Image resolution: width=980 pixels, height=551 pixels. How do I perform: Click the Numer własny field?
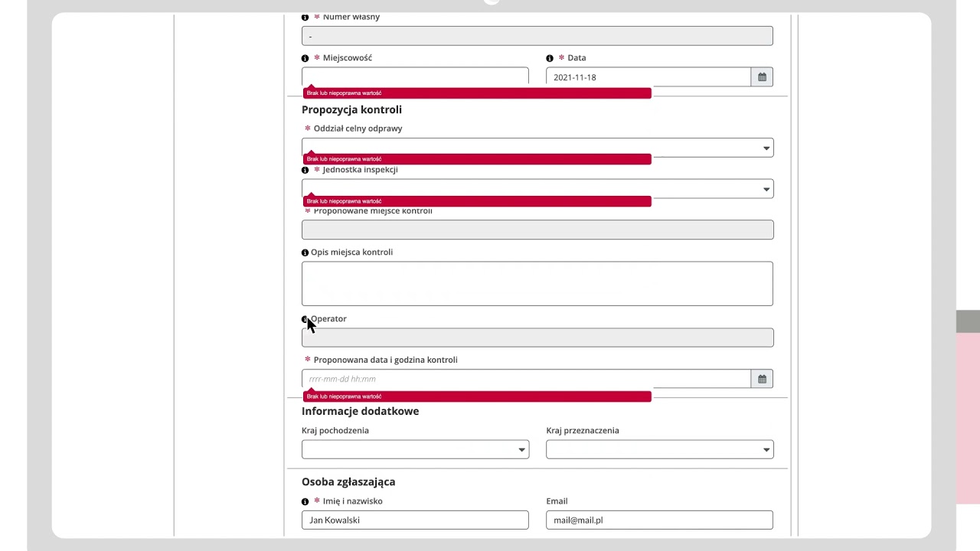point(537,36)
